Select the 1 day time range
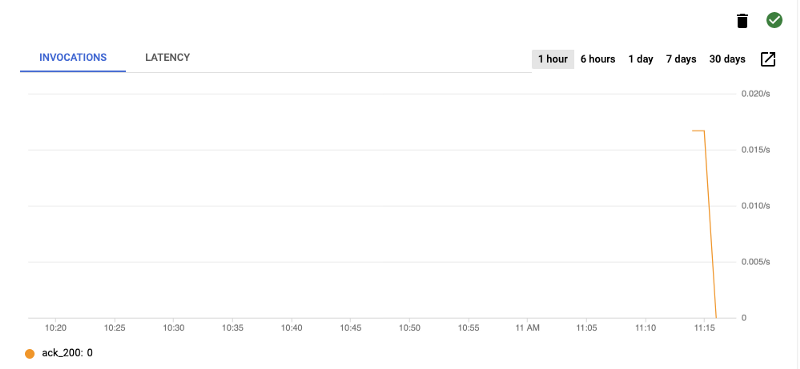Image resolution: width=800 pixels, height=369 pixels. coord(641,59)
